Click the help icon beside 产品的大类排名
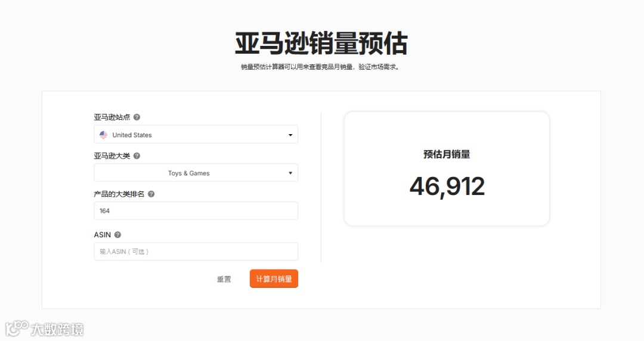 coord(151,194)
